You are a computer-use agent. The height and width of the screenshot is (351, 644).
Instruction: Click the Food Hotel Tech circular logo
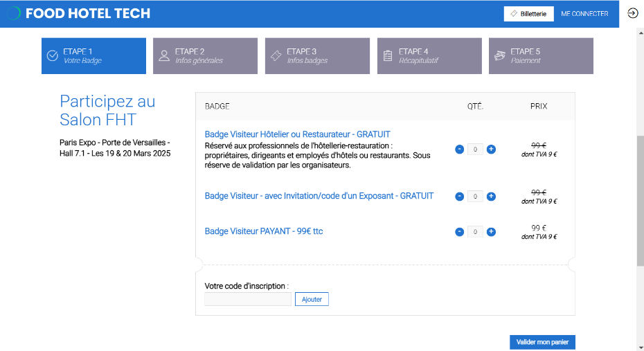[13, 13]
